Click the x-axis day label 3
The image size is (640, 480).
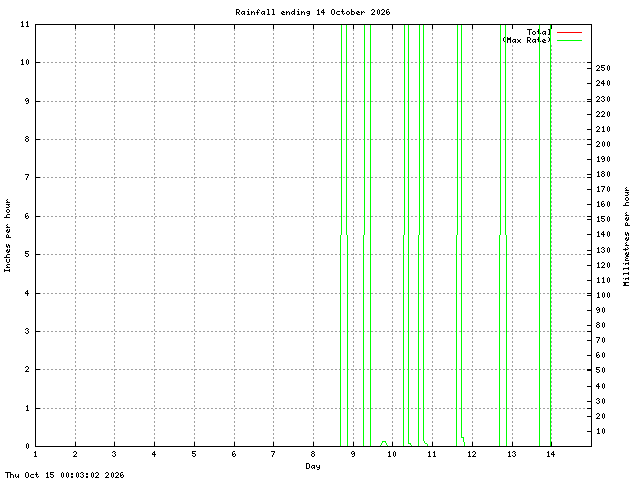pos(114,454)
